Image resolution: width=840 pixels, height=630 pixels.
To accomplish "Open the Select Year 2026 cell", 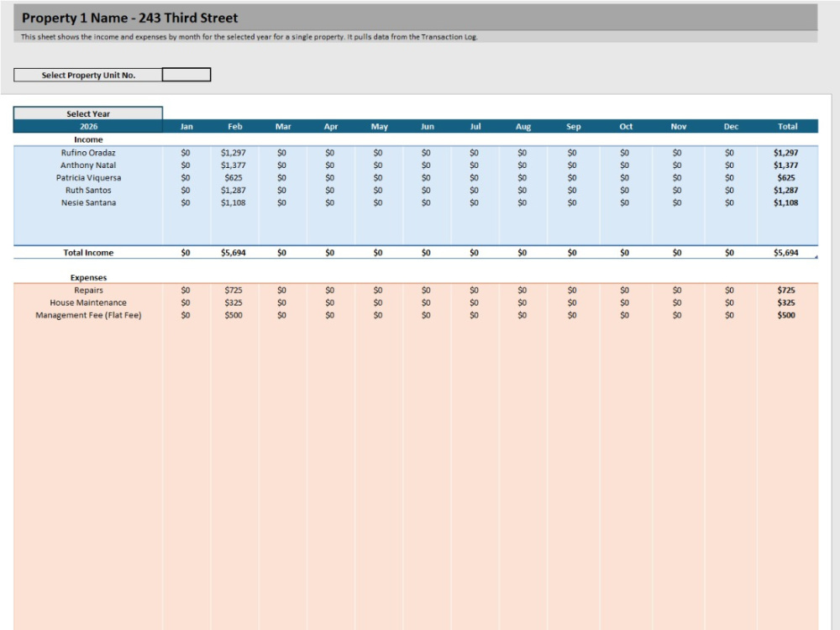I will click(x=88, y=127).
